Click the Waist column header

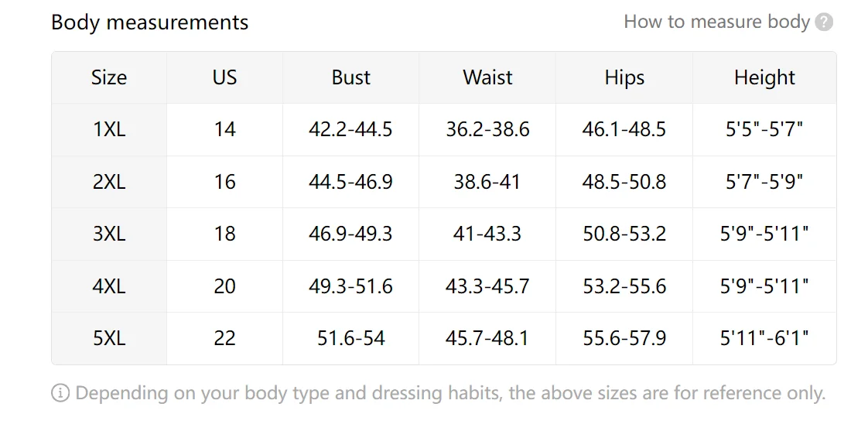487,77
